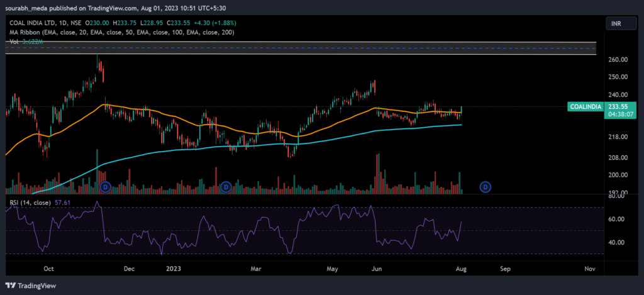The image size is (644, 295).
Task: Click the dividend marker near December
Action: pos(106,188)
